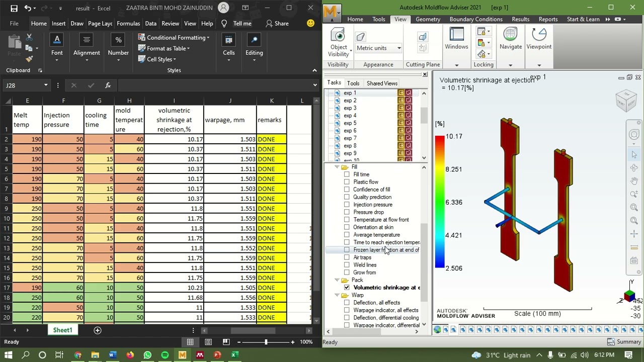This screenshot has width=644, height=362.
Task: Tick the Fill time result checkbox
Action: point(347,174)
